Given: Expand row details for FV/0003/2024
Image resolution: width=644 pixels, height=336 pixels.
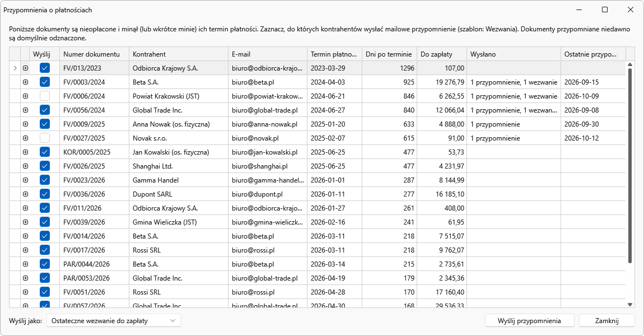Looking at the screenshot, I should coord(25,82).
